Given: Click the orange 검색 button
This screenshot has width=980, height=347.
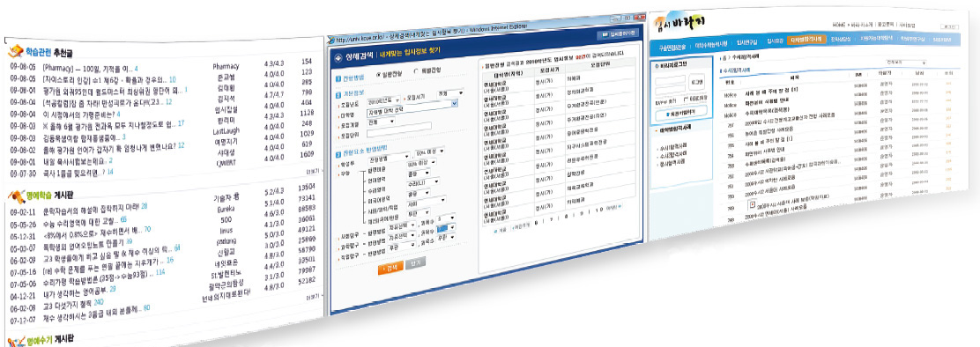Looking at the screenshot, I should (x=390, y=267).
